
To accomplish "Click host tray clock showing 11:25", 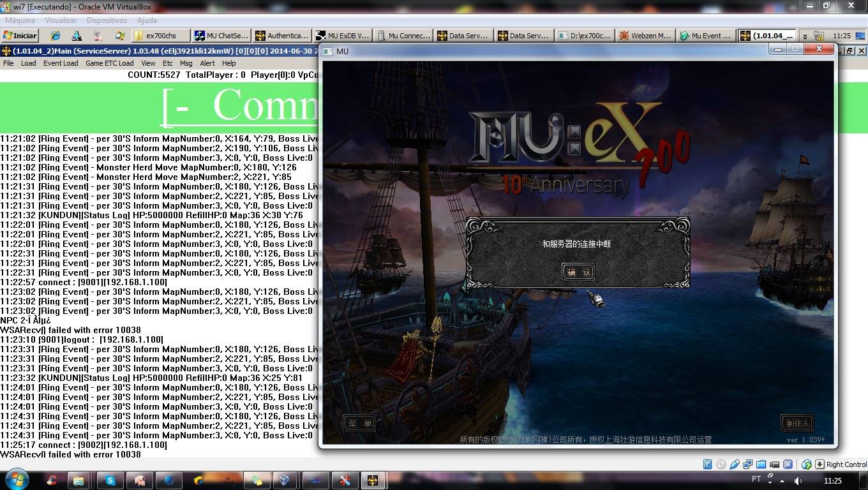I will [832, 480].
